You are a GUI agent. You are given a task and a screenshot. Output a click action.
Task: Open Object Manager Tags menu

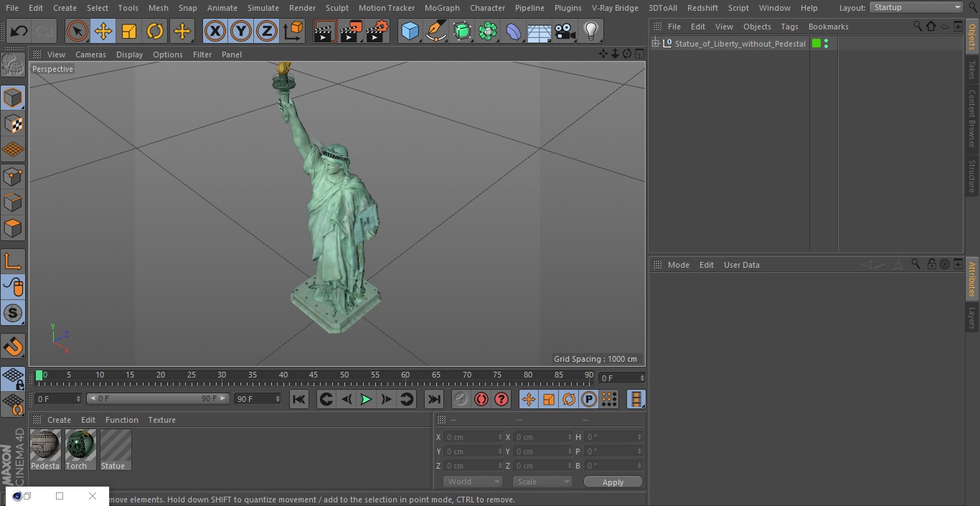789,27
